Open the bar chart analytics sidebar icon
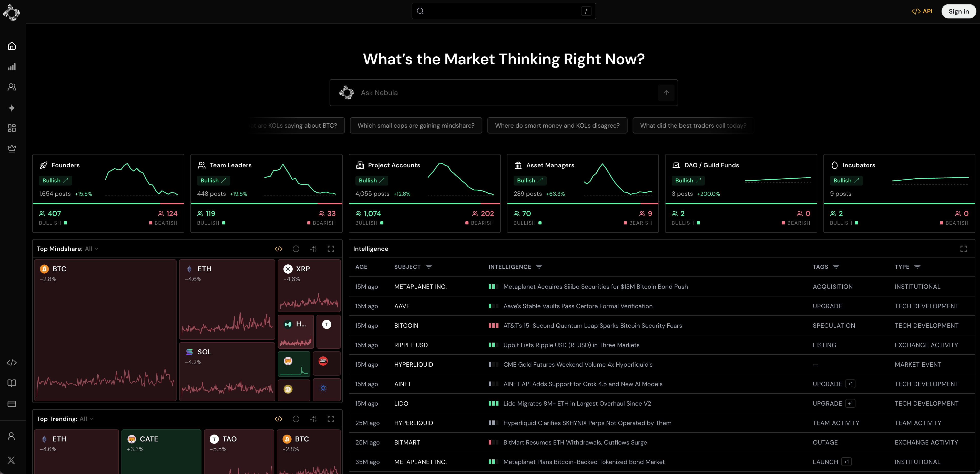The width and height of the screenshot is (980, 474). click(12, 67)
